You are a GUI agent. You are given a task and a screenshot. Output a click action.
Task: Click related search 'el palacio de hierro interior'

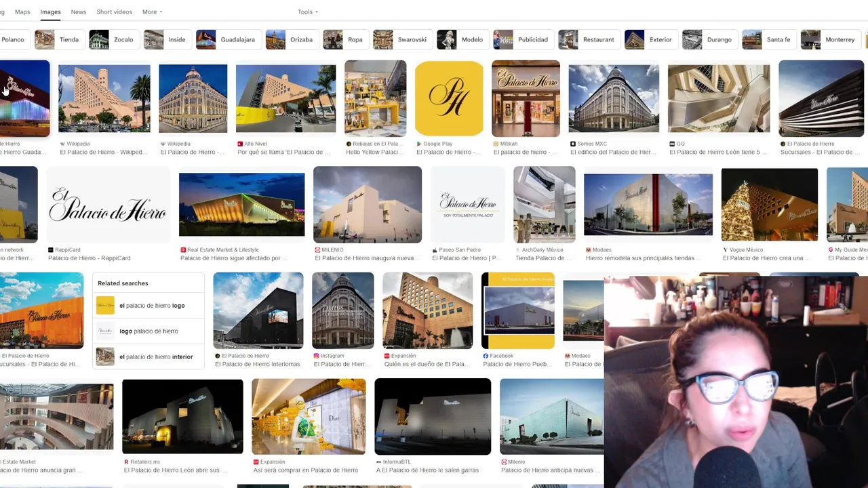148,357
